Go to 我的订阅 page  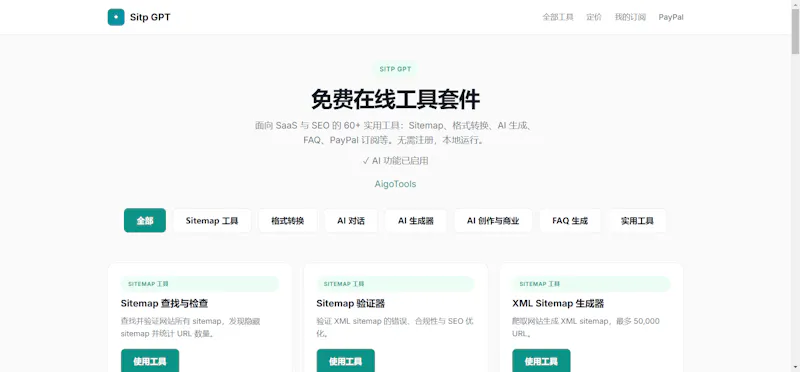(x=630, y=17)
